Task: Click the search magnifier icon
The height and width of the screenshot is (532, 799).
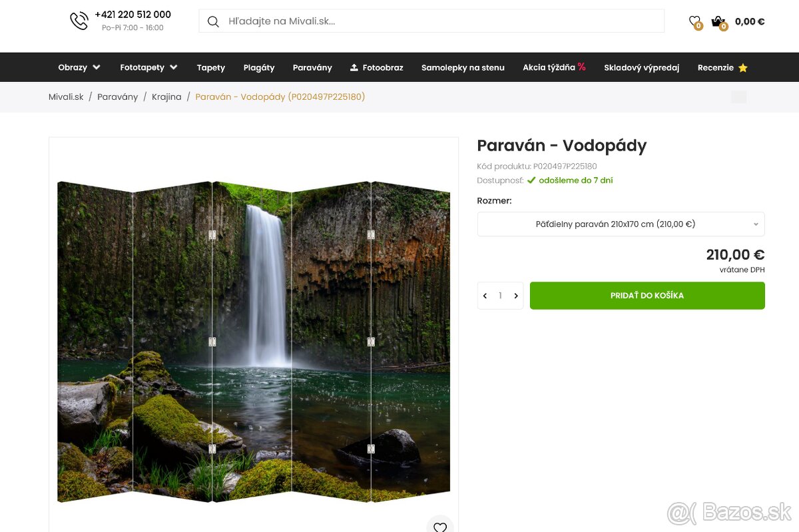Action: pos(213,21)
